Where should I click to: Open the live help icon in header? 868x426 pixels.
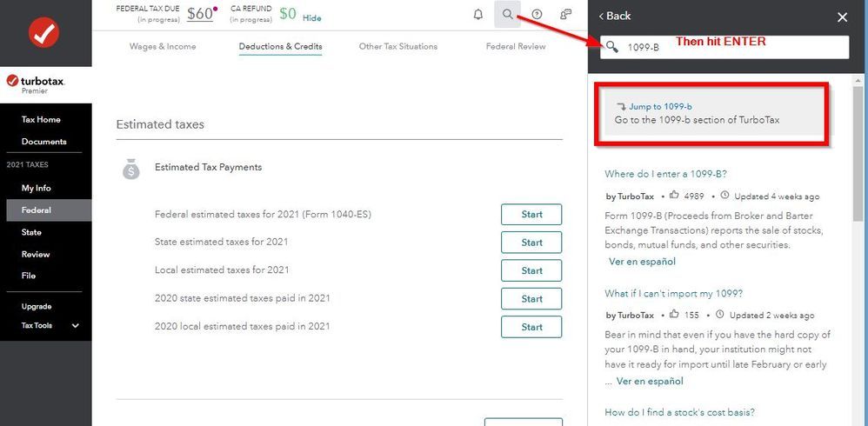point(566,15)
